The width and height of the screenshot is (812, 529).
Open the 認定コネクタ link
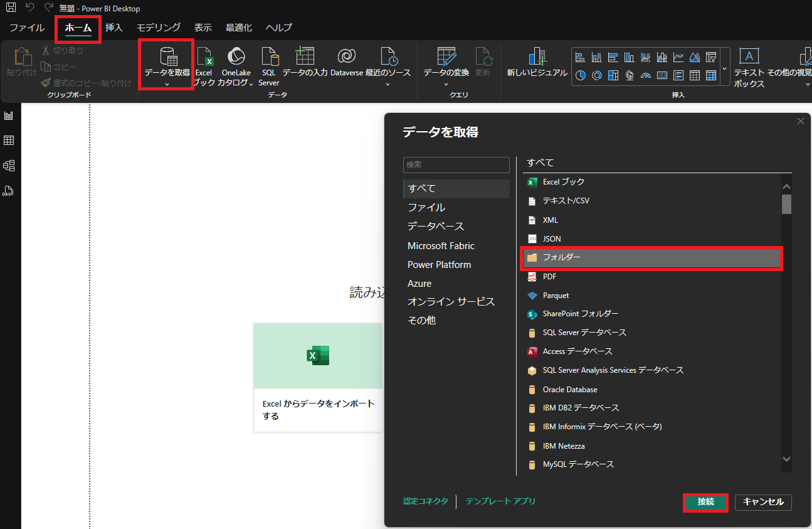click(x=426, y=501)
